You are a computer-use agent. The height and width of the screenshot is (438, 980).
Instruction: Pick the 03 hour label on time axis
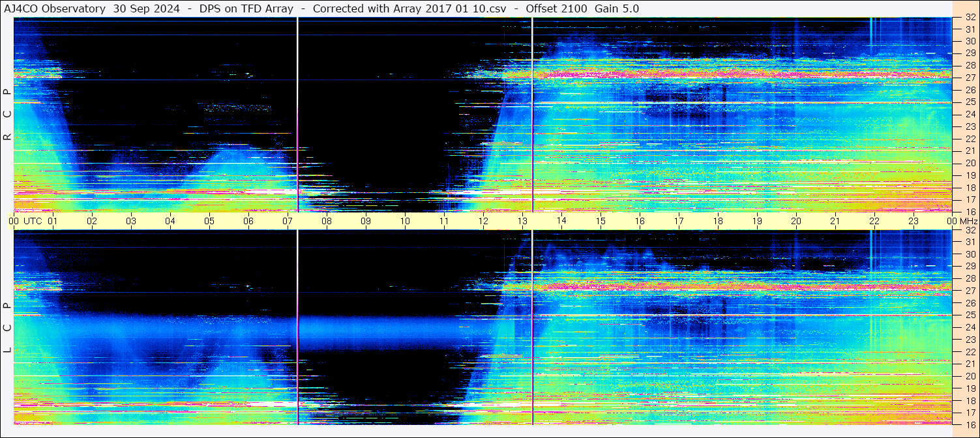click(x=131, y=221)
